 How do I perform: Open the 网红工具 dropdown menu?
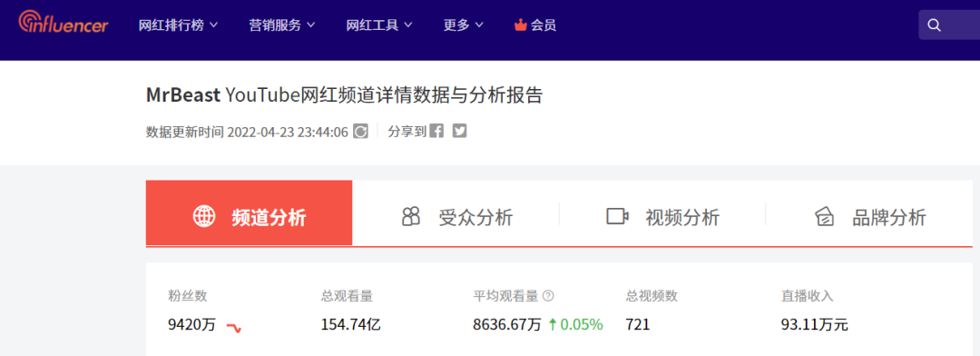click(379, 25)
